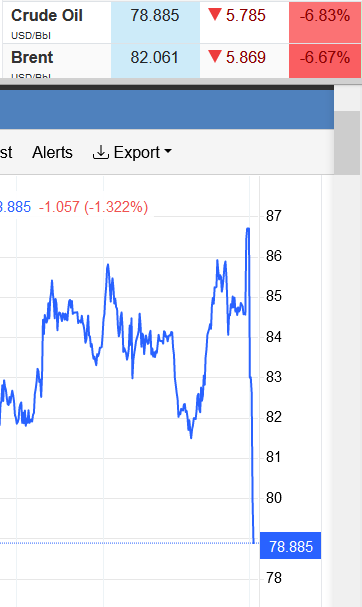
Task: Click Brent price 82.061 cell
Action: (x=155, y=61)
